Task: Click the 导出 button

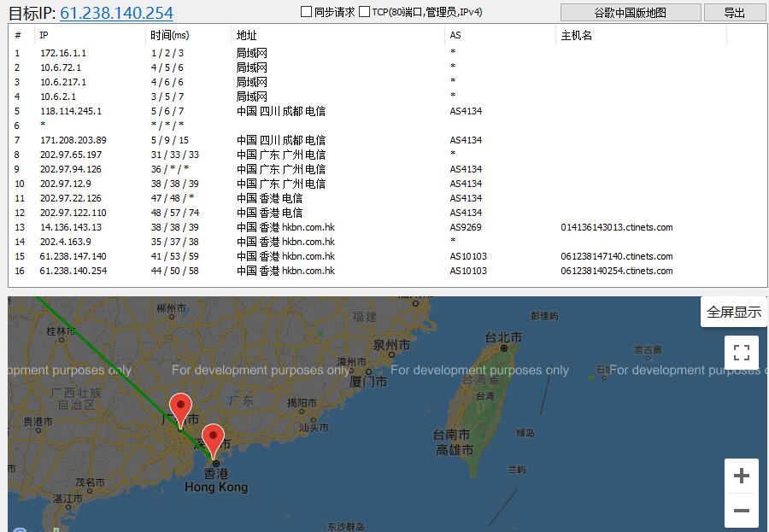Action: (735, 13)
